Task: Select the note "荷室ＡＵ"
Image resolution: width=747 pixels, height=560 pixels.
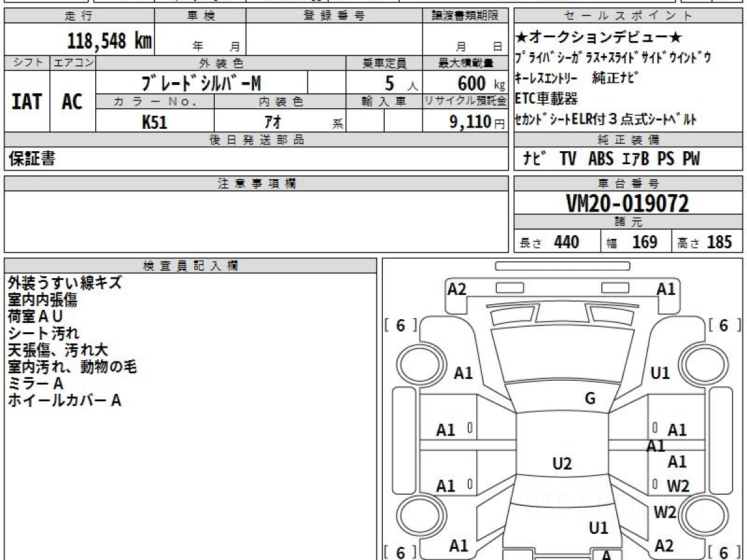Action: pos(35,317)
